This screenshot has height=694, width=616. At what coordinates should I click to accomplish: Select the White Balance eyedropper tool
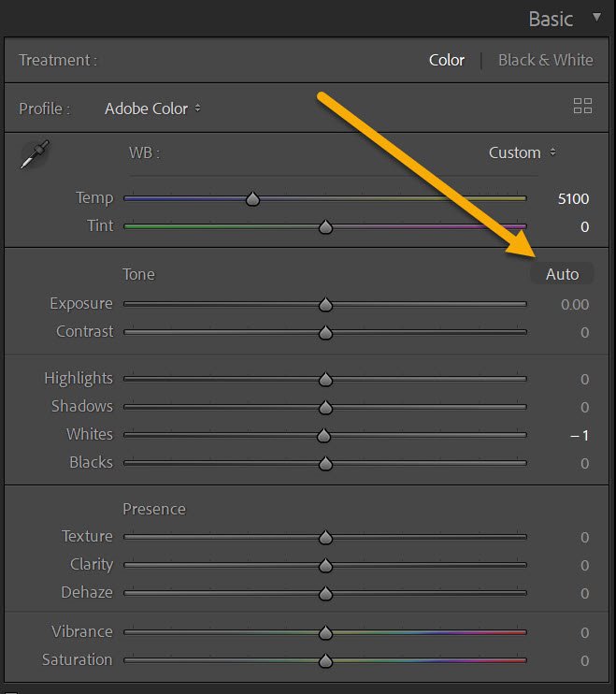pyautogui.click(x=35, y=154)
